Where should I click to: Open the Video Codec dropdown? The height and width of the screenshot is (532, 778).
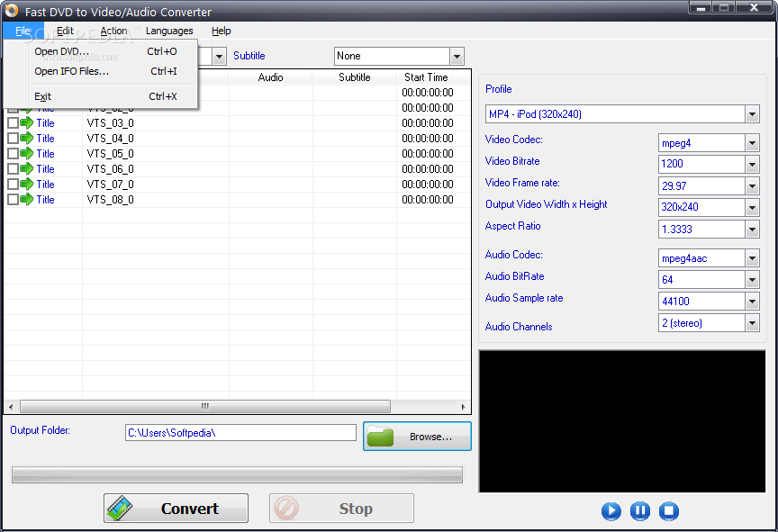tap(752, 143)
